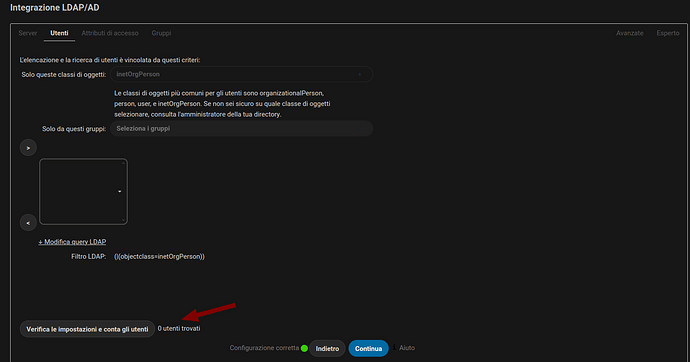Click the info icon beside Aiuto

(x=394, y=348)
